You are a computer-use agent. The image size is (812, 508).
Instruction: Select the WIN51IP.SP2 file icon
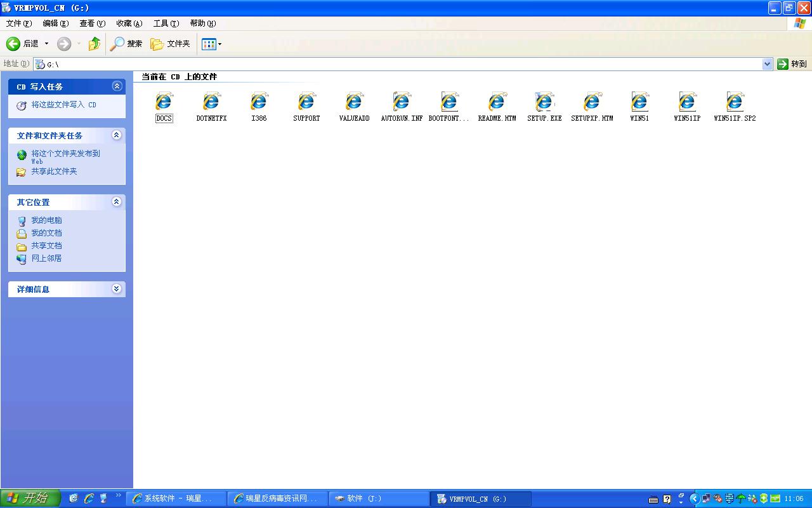click(x=735, y=102)
